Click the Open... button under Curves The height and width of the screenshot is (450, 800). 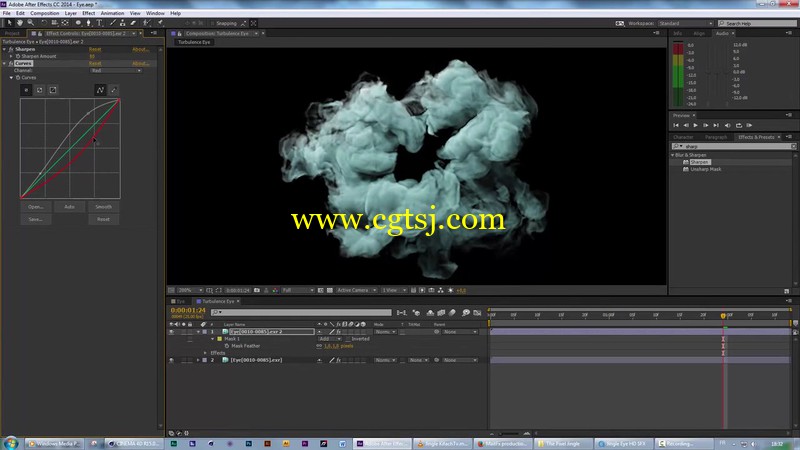(35, 207)
